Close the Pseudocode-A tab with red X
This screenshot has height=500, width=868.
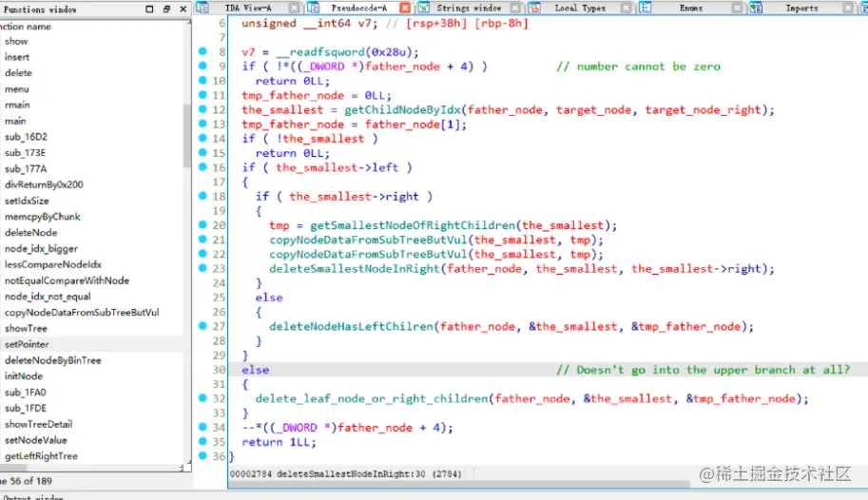405,8
